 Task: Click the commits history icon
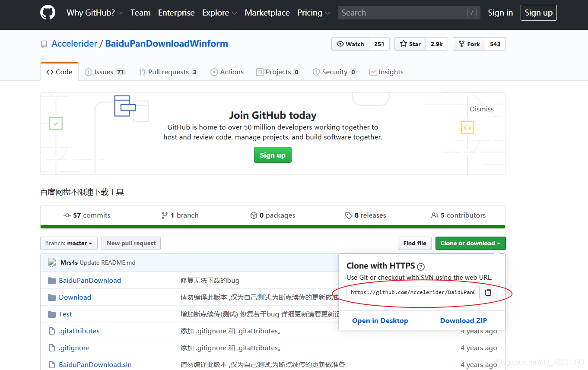[x=67, y=215]
